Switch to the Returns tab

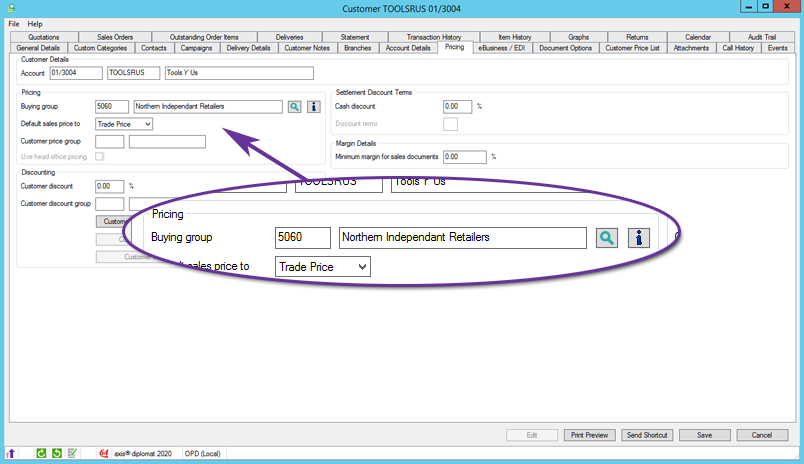pos(637,37)
